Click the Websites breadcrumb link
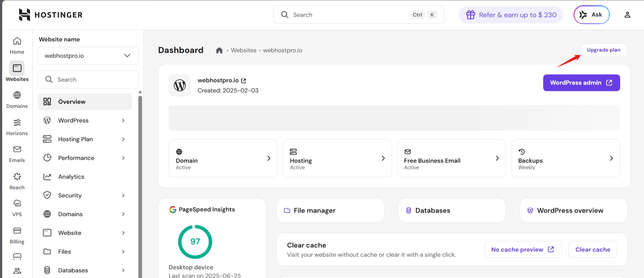The image size is (644, 278). point(244,50)
